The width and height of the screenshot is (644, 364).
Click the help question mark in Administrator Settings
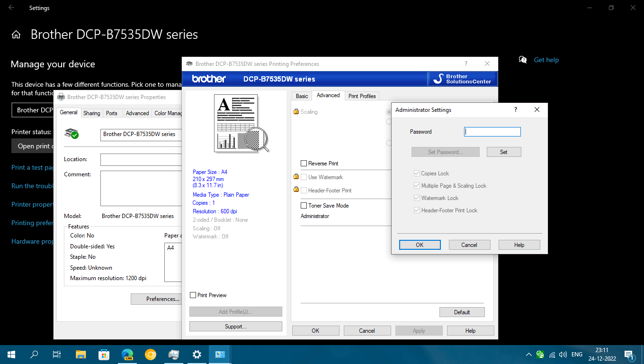pyautogui.click(x=516, y=109)
